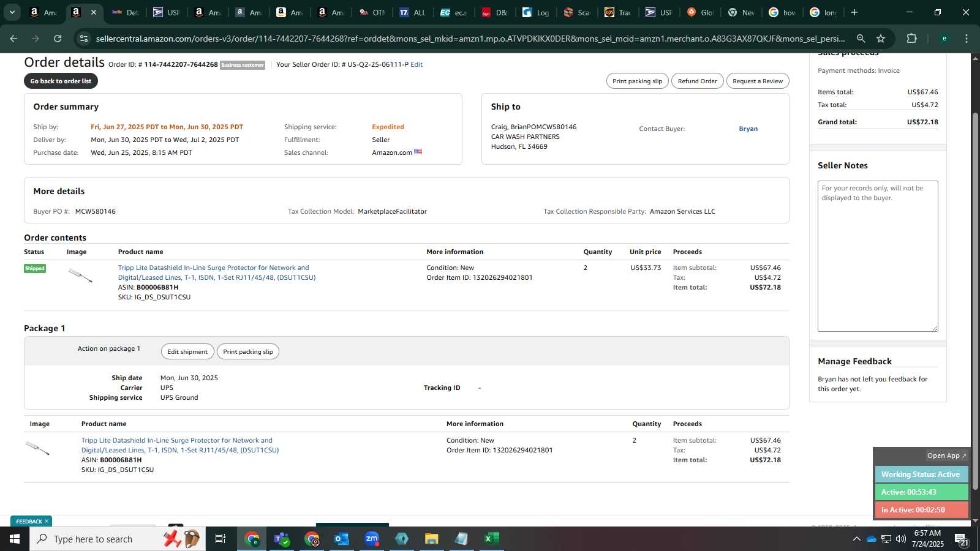This screenshot has width=980, height=551.
Task: Open OneDrive cloud tray icon
Action: 871,539
